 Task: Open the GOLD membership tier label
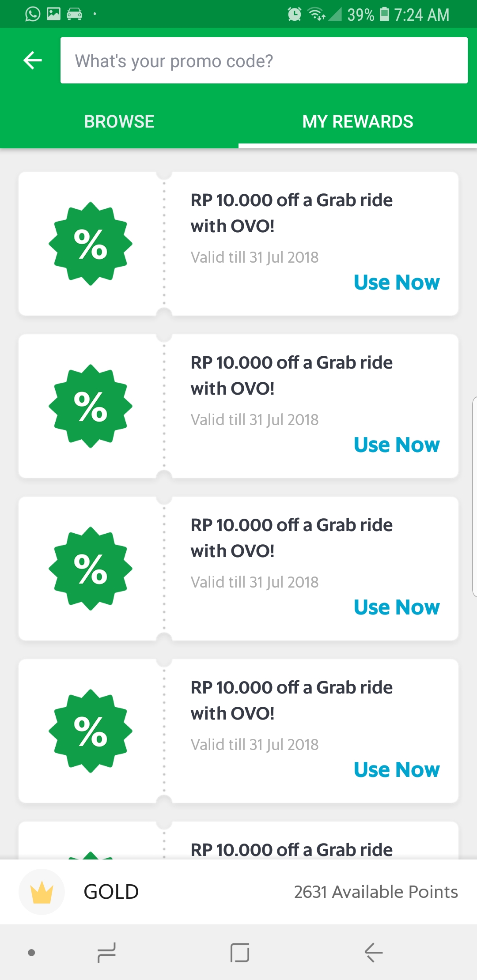click(x=111, y=892)
